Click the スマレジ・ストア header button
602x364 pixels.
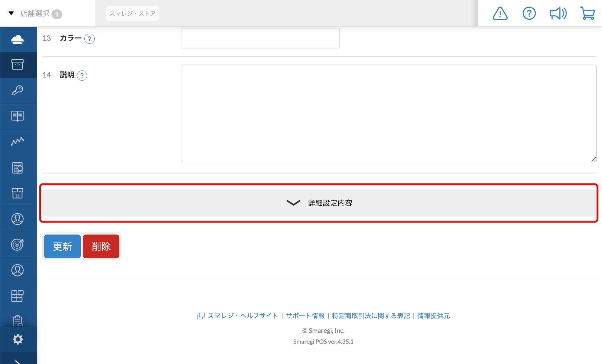[132, 14]
